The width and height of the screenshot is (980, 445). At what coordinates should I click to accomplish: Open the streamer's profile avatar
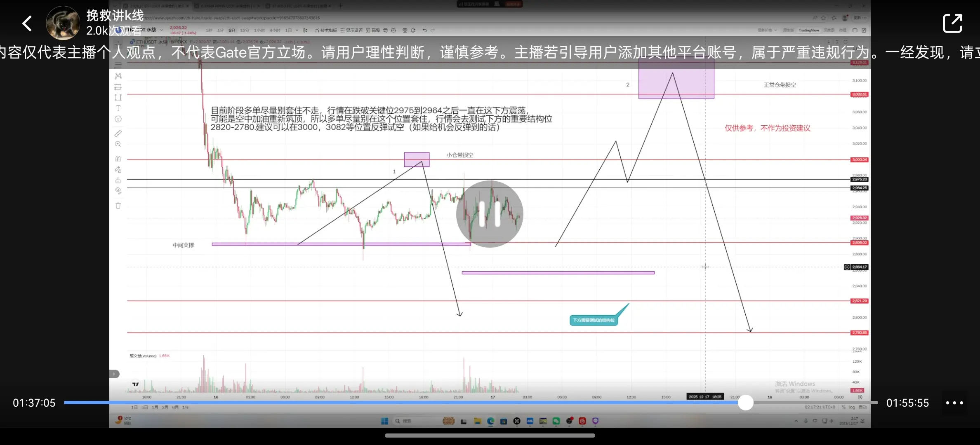coord(63,23)
